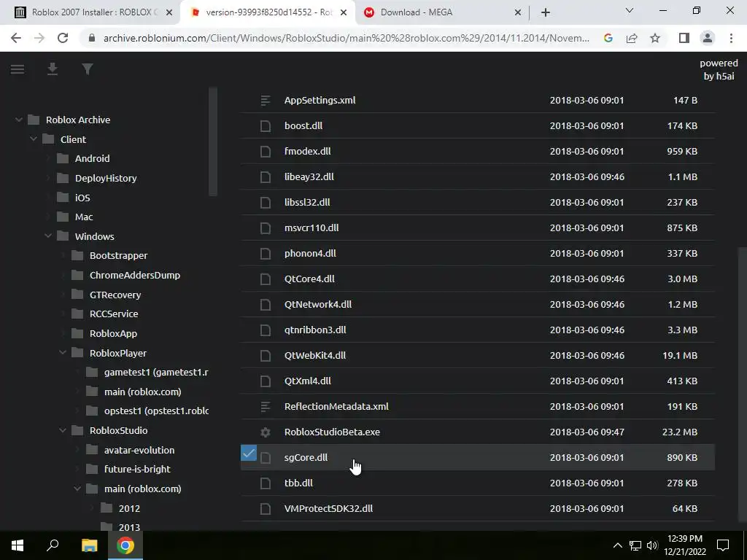Click the file icon next to boost.dll
The height and width of the screenshot is (560, 747).
pos(266,125)
